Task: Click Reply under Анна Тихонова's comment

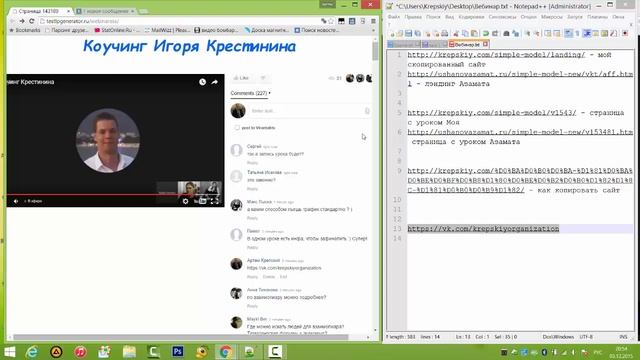Action: point(252,306)
